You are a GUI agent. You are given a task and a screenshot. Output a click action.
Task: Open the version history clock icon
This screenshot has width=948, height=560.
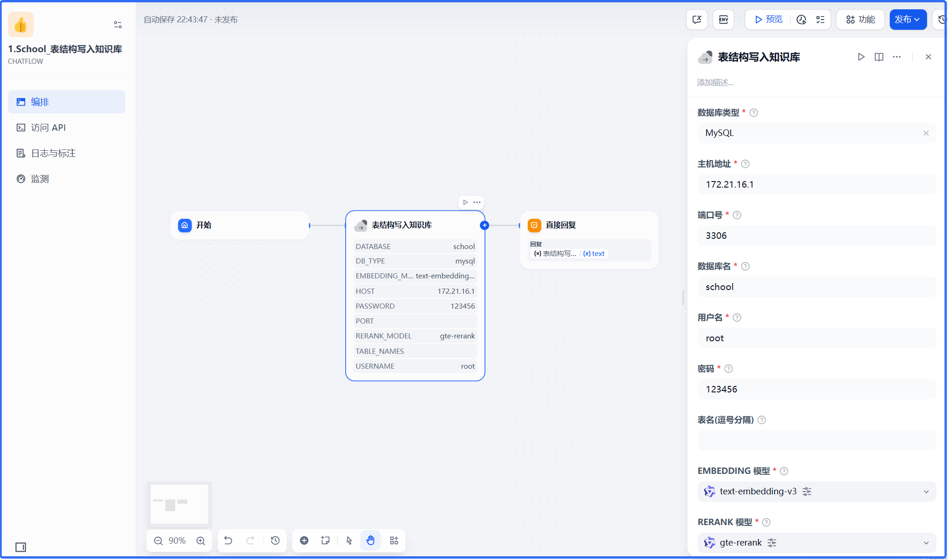[x=275, y=540]
